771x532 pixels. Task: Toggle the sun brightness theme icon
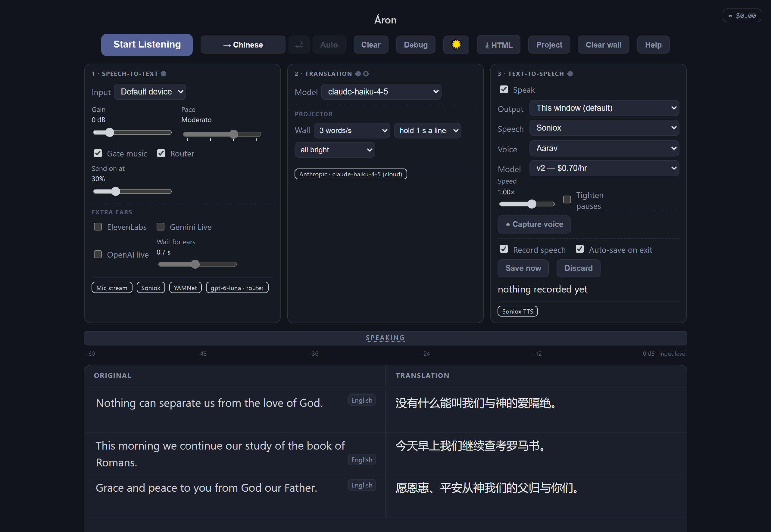(x=456, y=45)
